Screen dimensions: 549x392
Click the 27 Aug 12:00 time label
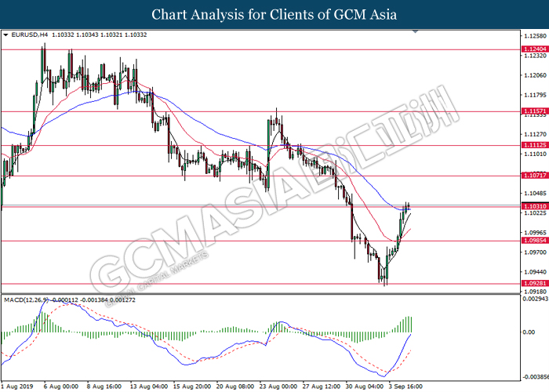pyautogui.click(x=322, y=387)
